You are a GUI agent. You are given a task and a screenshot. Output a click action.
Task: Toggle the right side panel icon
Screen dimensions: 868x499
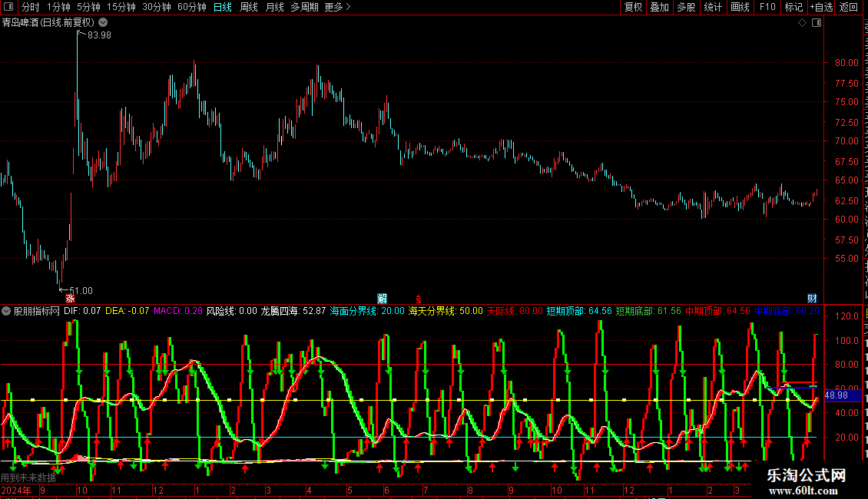coord(817,23)
